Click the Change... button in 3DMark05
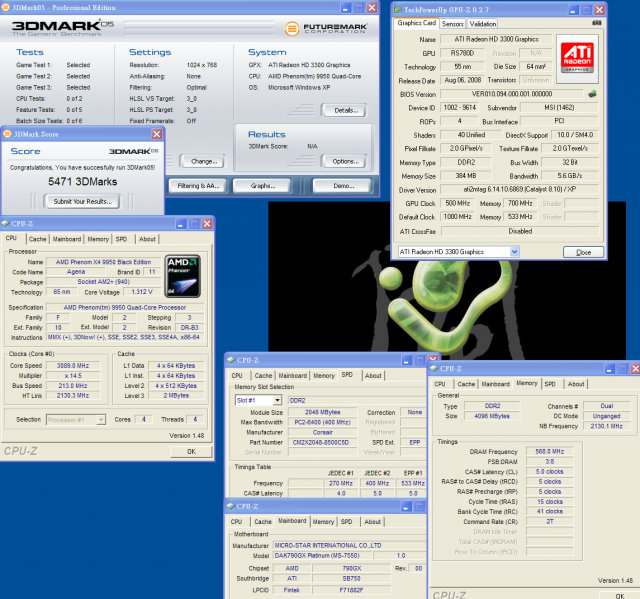Image resolution: width=640 pixels, height=599 pixels. point(204,162)
